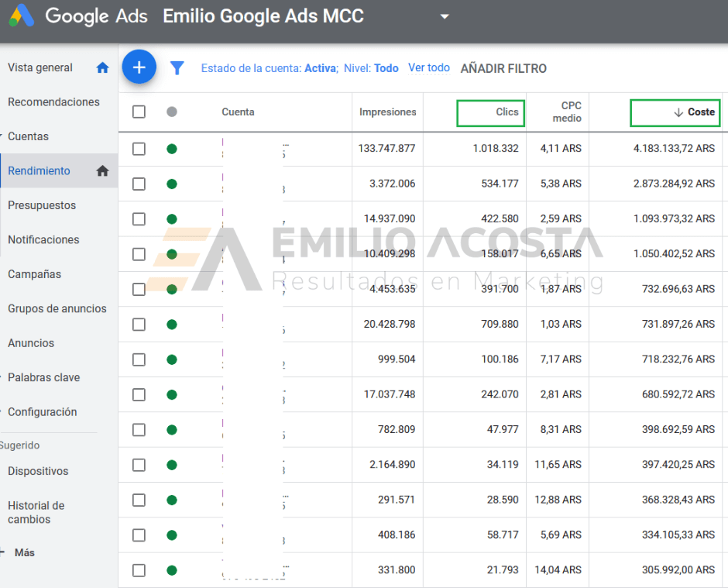The height and width of the screenshot is (588, 728).
Task: Check the row with 17.037.748 impressions
Action: pos(139,395)
